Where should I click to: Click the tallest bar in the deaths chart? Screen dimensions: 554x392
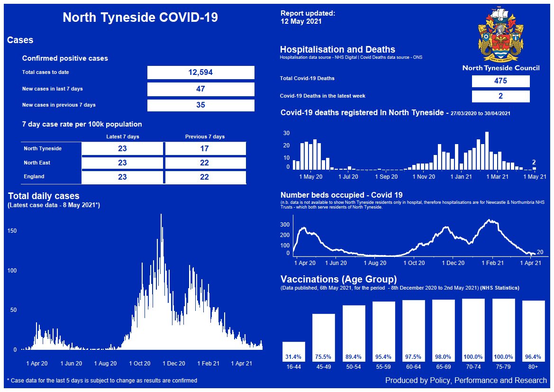[x=487, y=151]
